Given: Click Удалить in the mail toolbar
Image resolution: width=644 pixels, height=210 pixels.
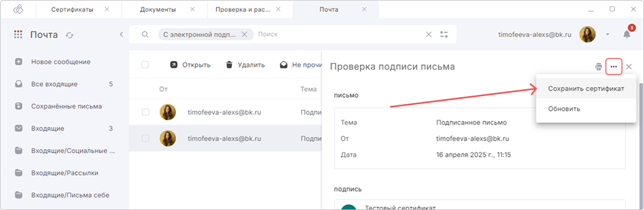Looking at the screenshot, I should click(245, 65).
